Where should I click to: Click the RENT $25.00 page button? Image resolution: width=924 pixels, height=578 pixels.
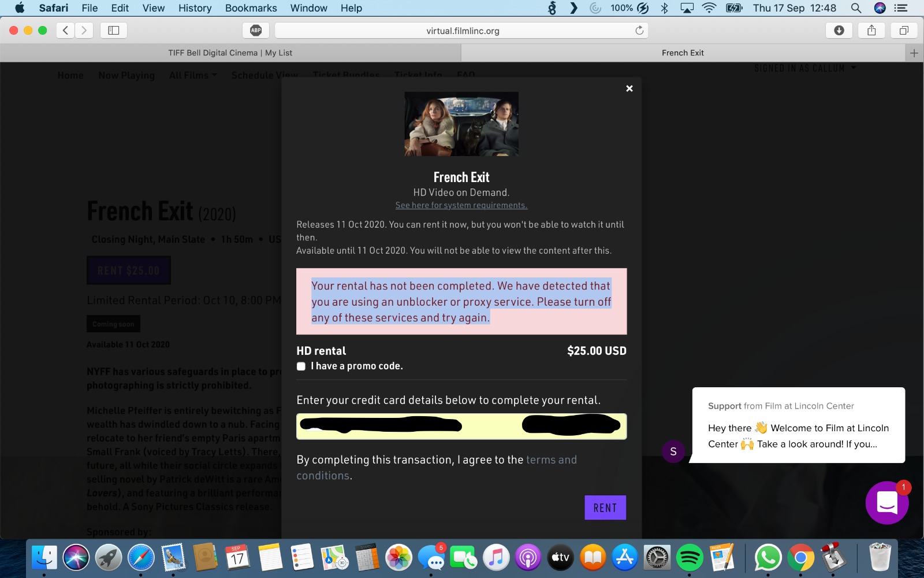click(x=129, y=271)
